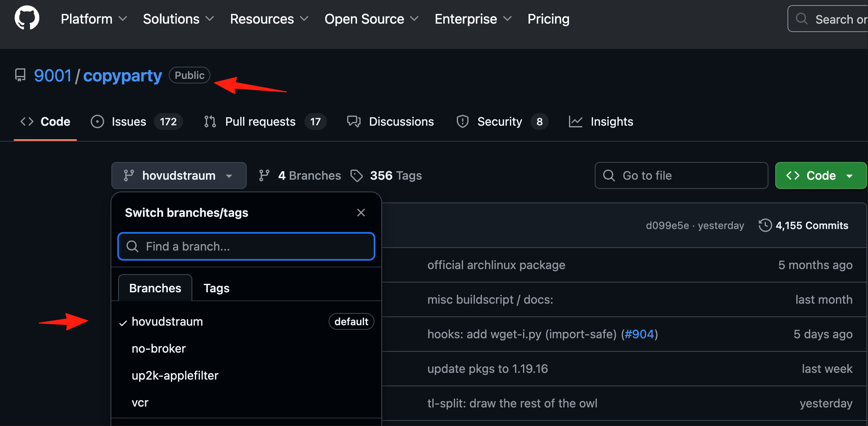Click the GitHub Octocat logo
This screenshot has width=868, height=426.
pyautogui.click(x=27, y=18)
